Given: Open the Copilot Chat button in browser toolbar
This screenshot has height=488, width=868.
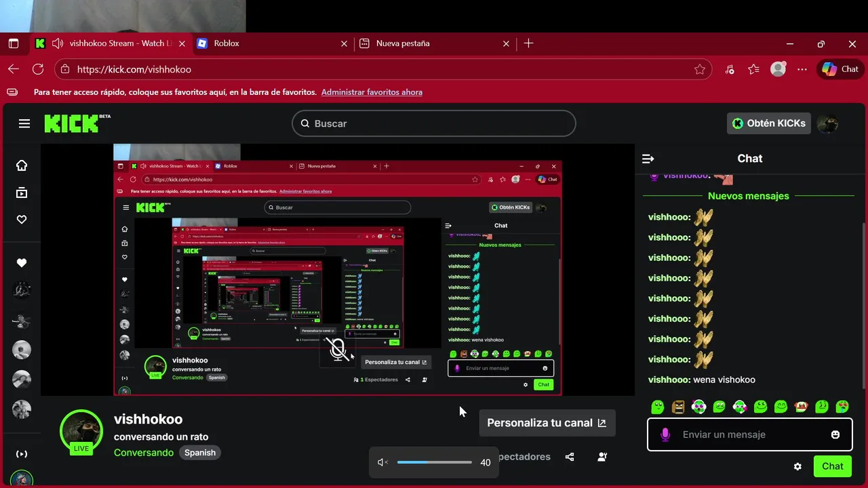Looking at the screenshot, I should click(x=840, y=69).
